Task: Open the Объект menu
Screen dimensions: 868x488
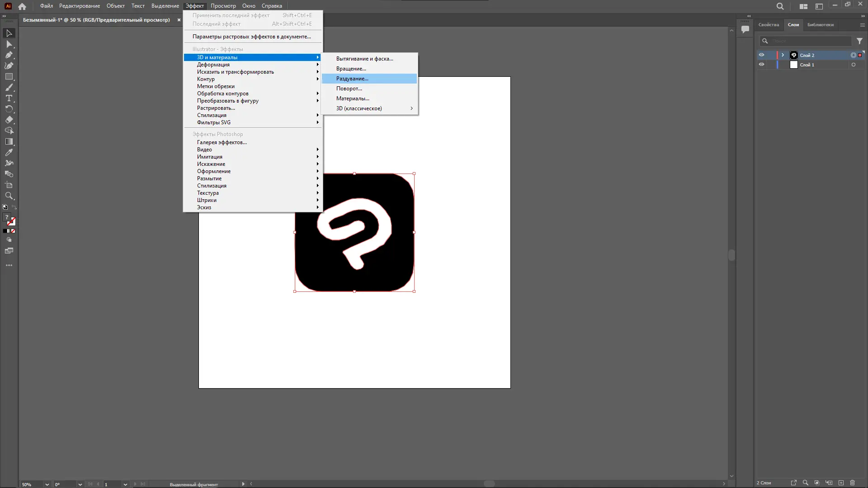Action: (116, 6)
